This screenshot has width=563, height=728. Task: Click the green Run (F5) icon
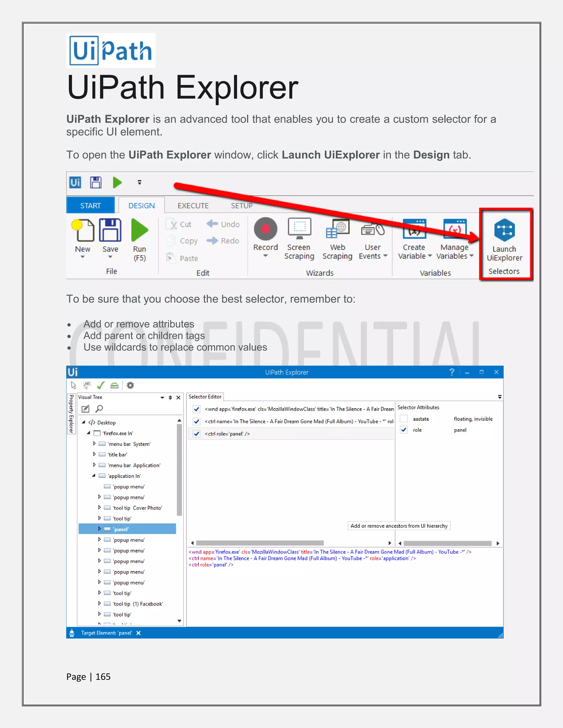139,230
